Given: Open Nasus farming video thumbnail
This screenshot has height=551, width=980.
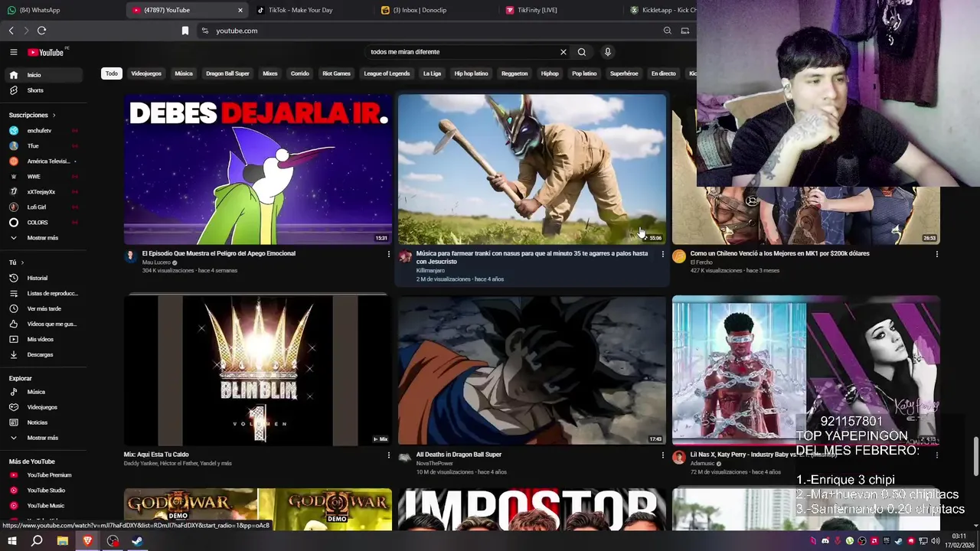Looking at the screenshot, I should click(x=532, y=169).
